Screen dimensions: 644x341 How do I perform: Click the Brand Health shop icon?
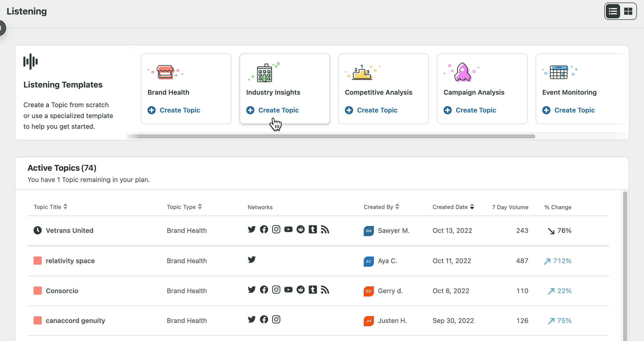(165, 72)
